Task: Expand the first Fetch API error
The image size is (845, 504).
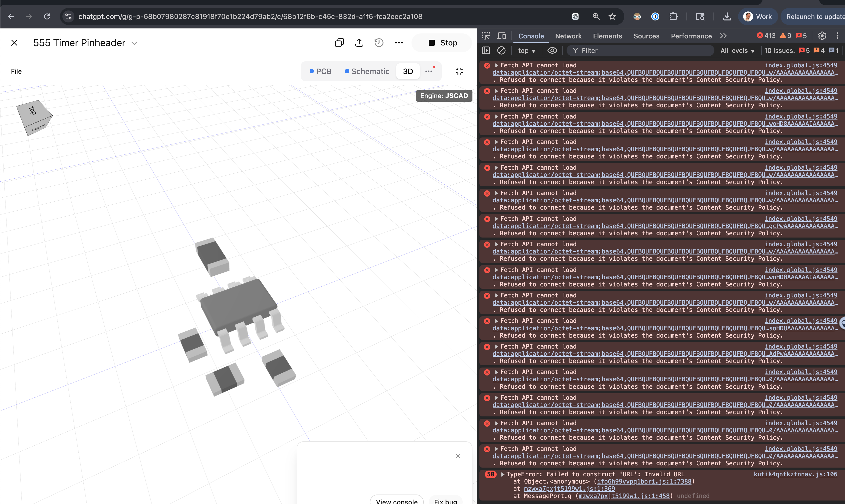Action: [497, 65]
